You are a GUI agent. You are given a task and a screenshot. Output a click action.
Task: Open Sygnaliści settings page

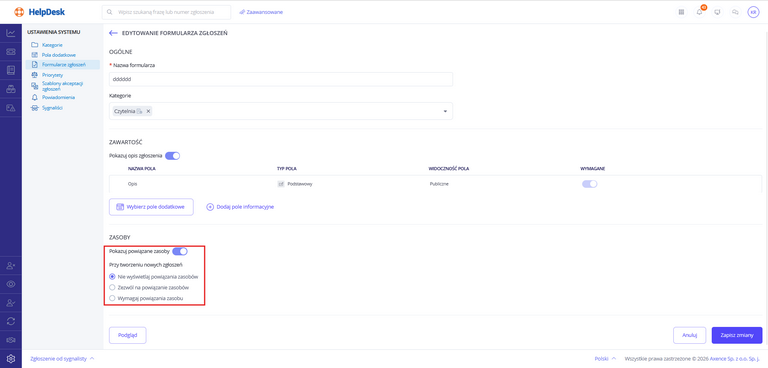coord(52,108)
